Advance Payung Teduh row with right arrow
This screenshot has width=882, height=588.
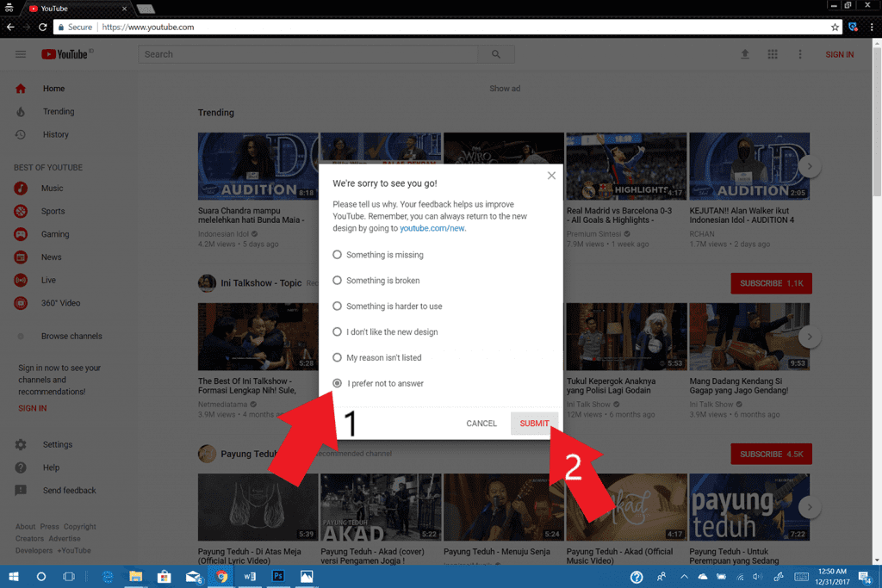click(809, 507)
